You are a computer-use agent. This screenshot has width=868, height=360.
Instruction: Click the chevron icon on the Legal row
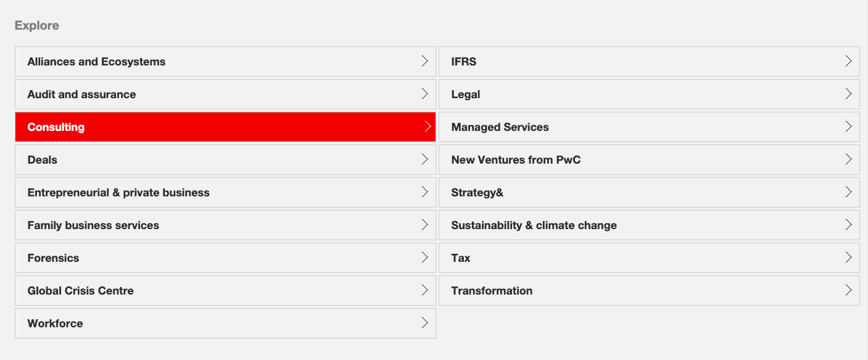tap(848, 94)
